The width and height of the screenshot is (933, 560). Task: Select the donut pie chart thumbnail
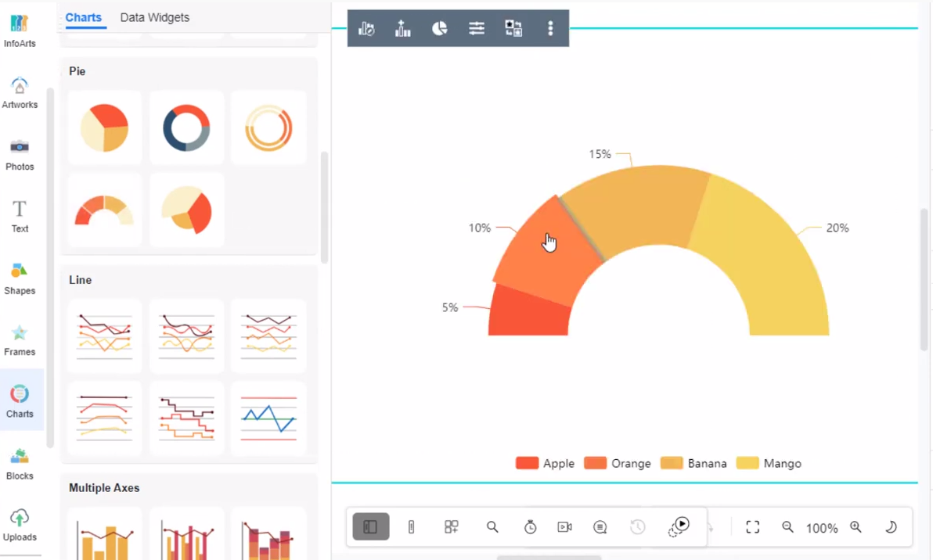pyautogui.click(x=186, y=127)
